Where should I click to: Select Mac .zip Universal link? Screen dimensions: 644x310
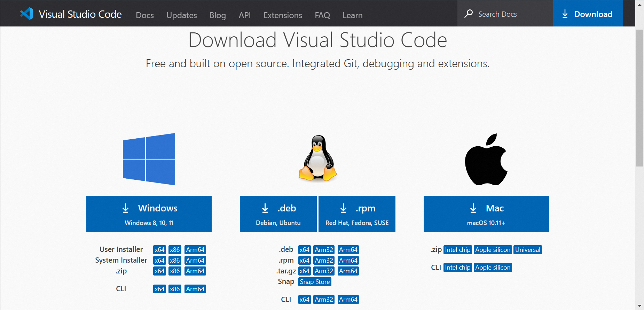[528, 250]
